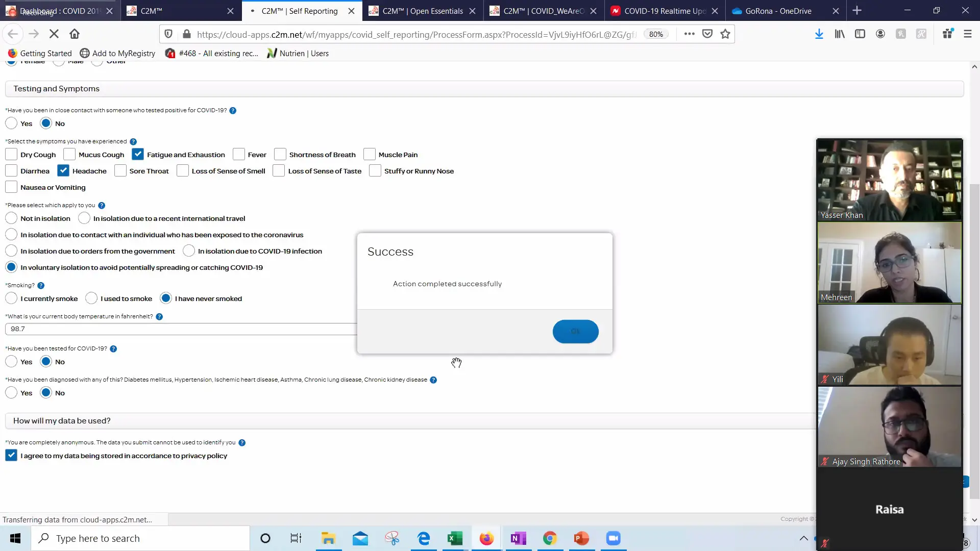Click the Firefox home icon
980x551 pixels.
[x=75, y=34]
